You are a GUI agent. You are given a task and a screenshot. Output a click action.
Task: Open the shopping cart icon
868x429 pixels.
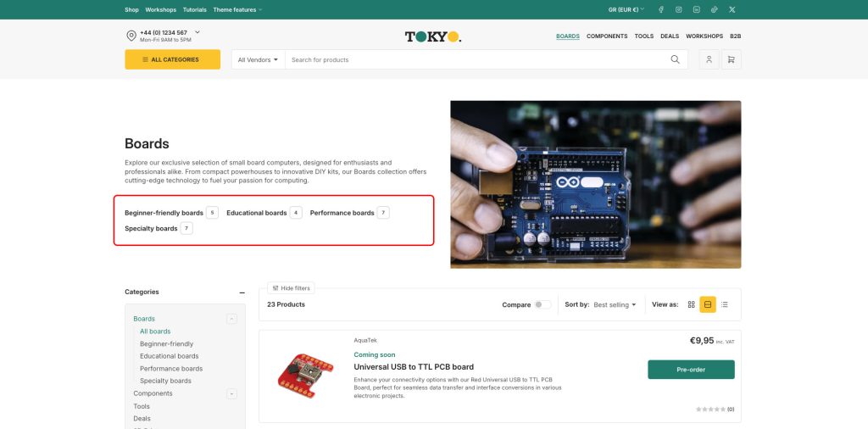pos(732,60)
